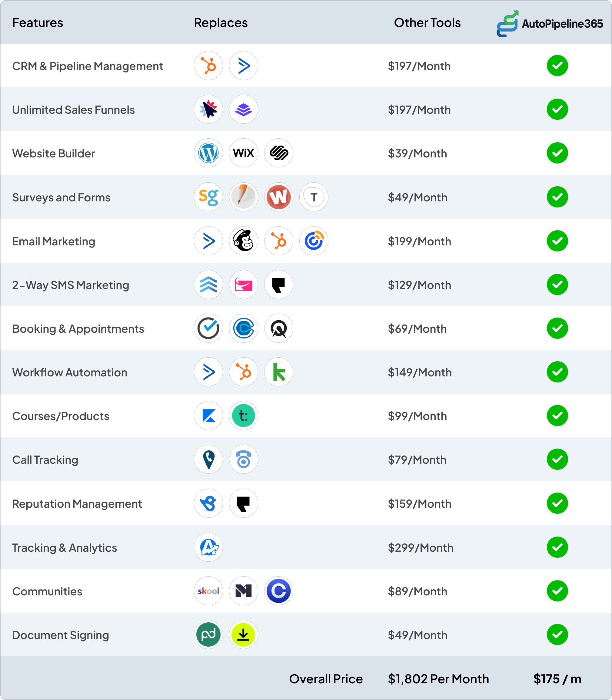This screenshot has height=700, width=612.
Task: Click the $175 / m price text
Action: pyautogui.click(x=557, y=679)
